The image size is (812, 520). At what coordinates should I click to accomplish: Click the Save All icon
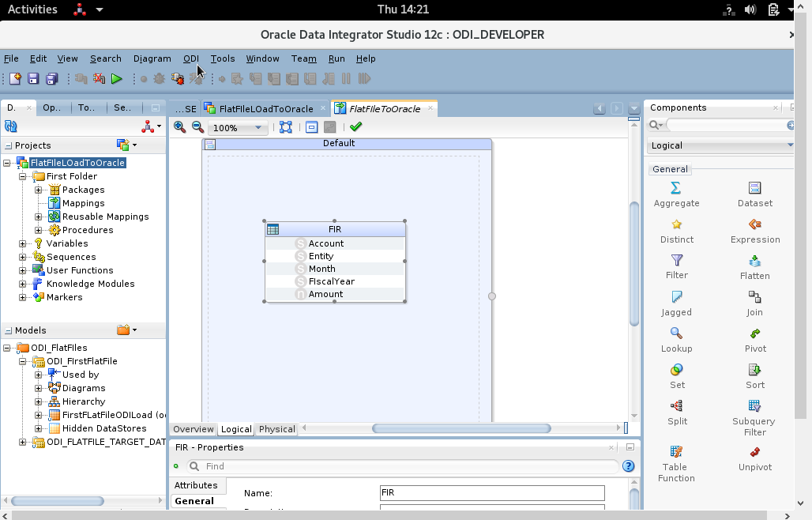coord(51,78)
